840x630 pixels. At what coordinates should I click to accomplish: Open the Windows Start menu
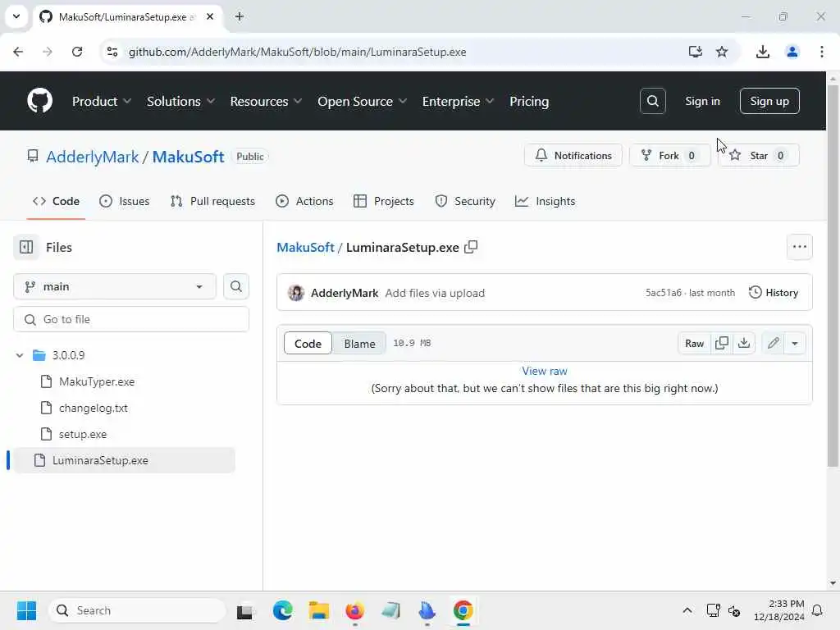(26, 610)
